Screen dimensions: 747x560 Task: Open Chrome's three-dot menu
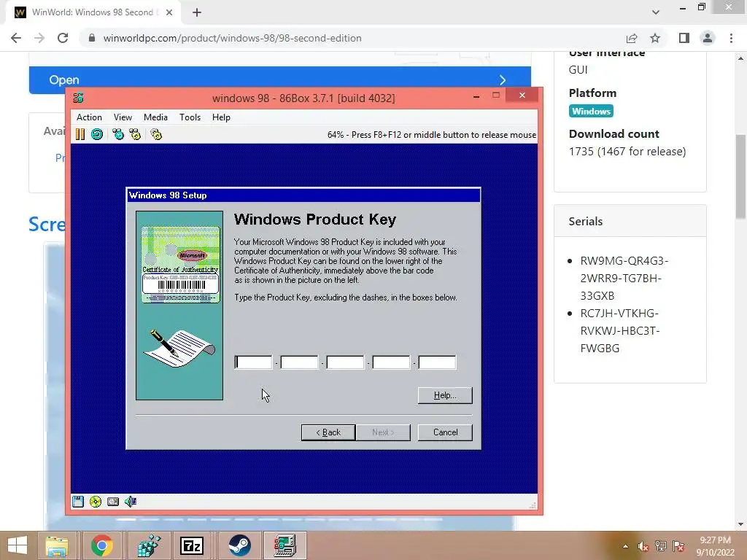[x=731, y=38]
